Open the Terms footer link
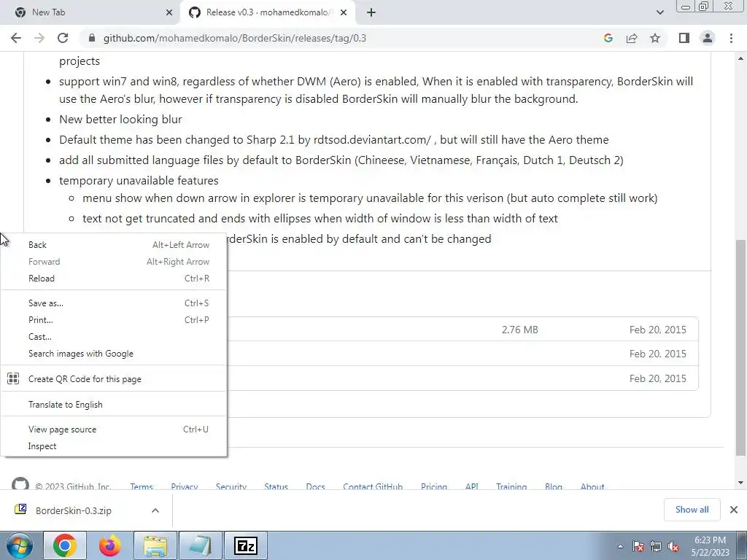 pos(142,486)
